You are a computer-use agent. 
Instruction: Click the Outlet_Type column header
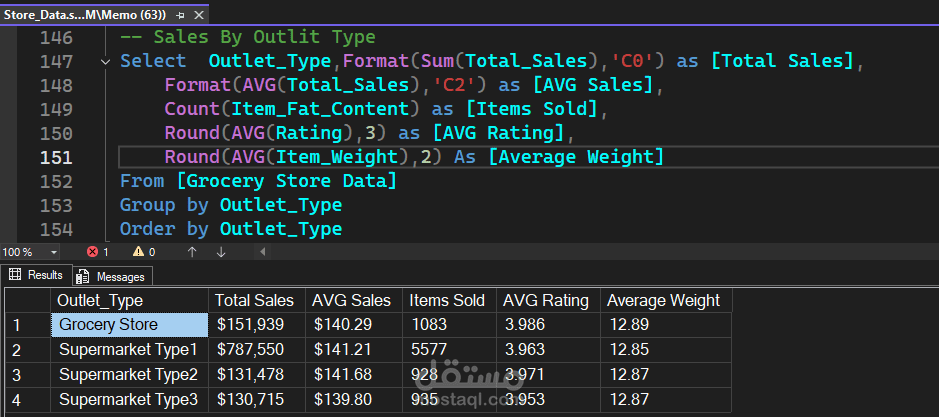100,301
